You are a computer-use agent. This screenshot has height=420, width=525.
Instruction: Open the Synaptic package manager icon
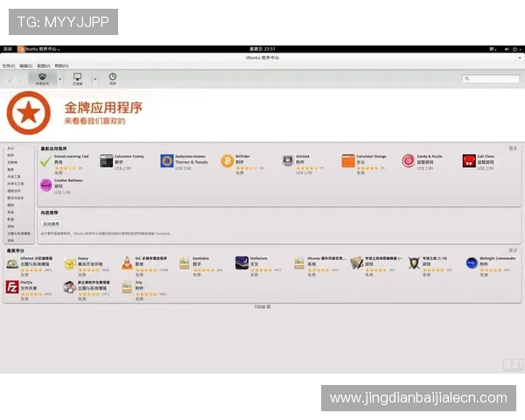70,287
